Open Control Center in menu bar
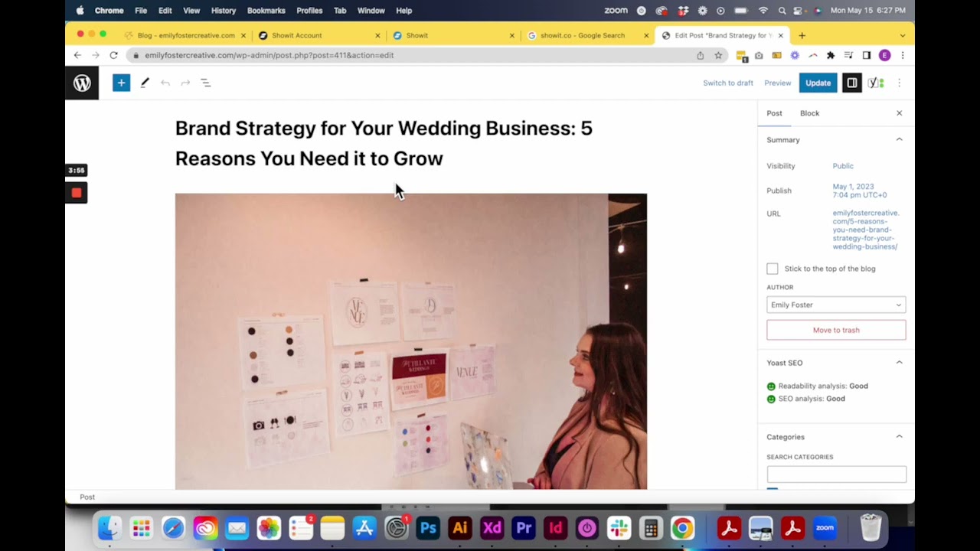 [x=799, y=11]
